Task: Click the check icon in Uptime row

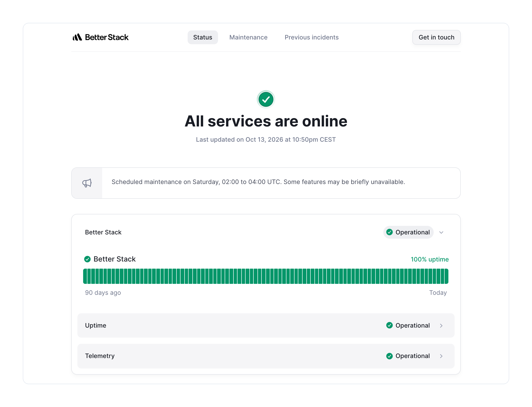Action: tap(389, 325)
